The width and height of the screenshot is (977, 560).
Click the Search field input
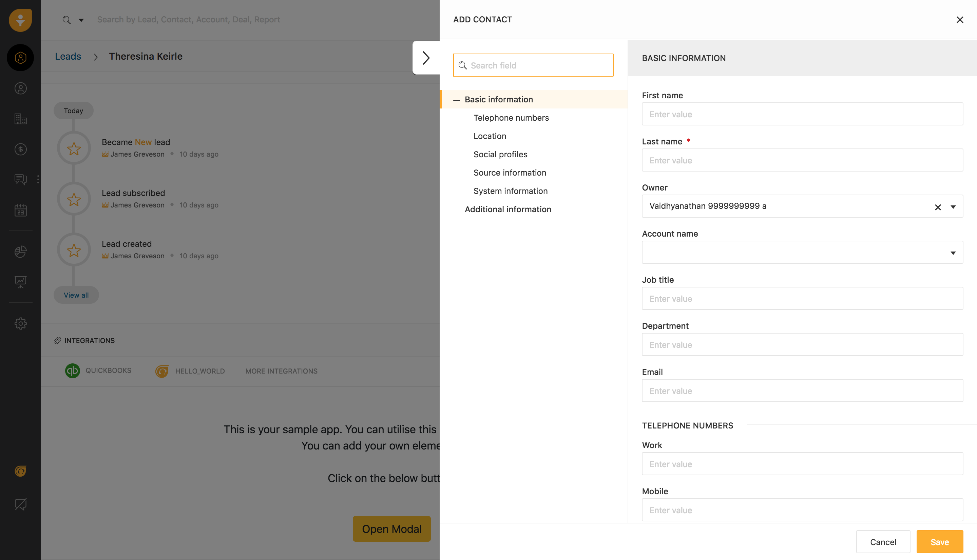click(533, 65)
